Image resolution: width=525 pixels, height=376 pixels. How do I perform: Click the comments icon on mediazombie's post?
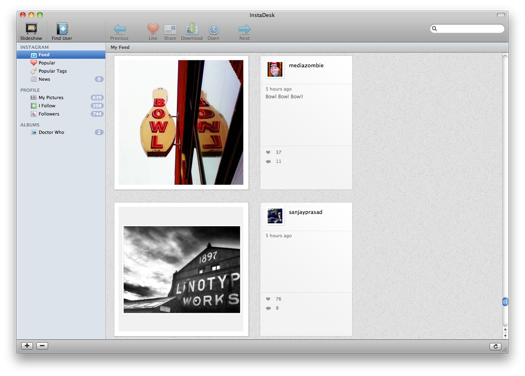tap(268, 161)
